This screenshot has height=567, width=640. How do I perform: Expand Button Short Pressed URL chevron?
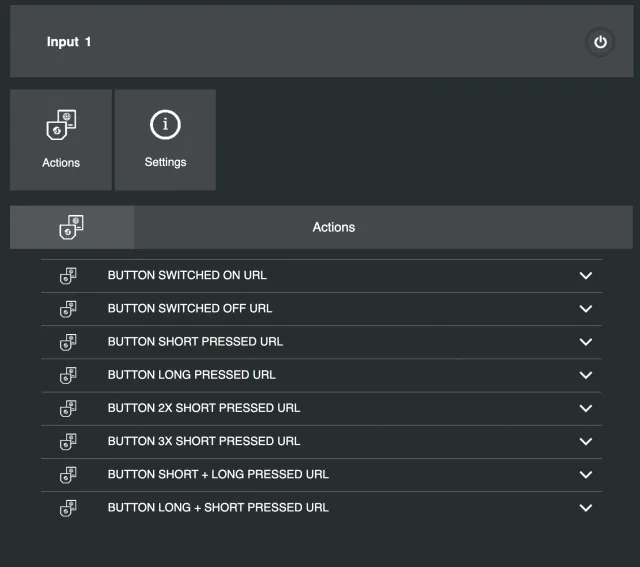click(586, 342)
